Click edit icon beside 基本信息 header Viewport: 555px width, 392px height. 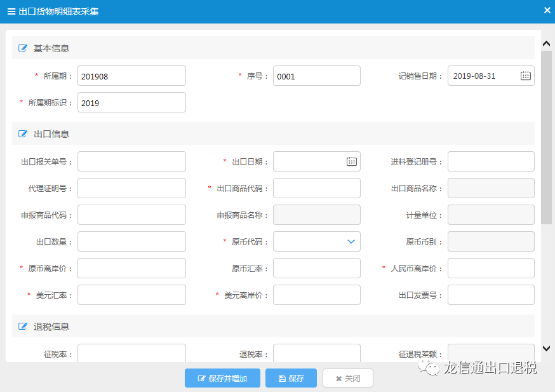pyautogui.click(x=23, y=48)
